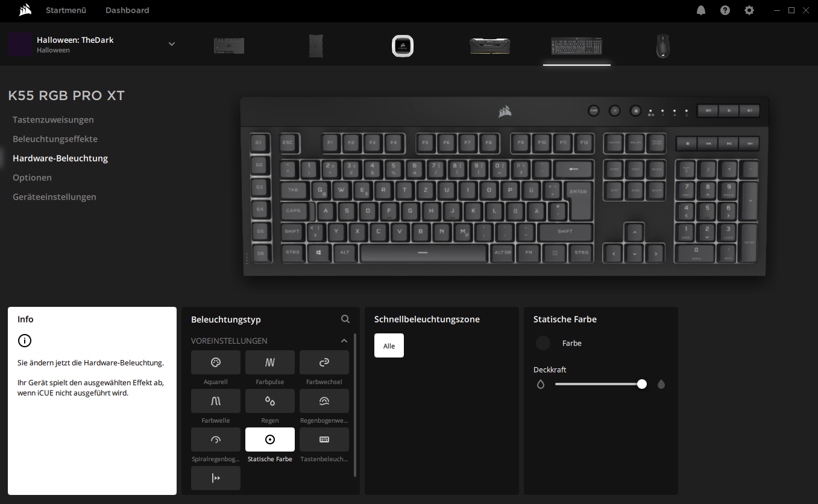Image resolution: width=818 pixels, height=504 pixels.
Task: Choose the Regenbogenwelle lighting preset
Action: pos(324,401)
